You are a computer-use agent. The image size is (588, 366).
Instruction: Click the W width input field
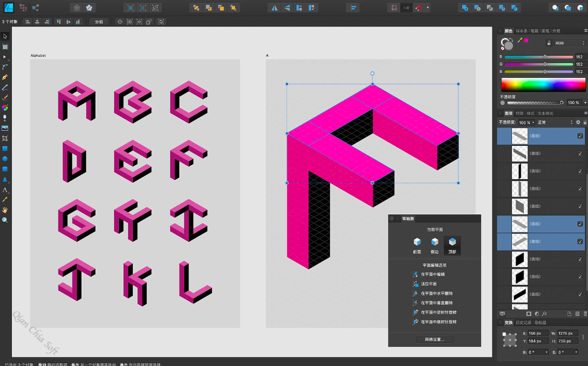click(567, 333)
